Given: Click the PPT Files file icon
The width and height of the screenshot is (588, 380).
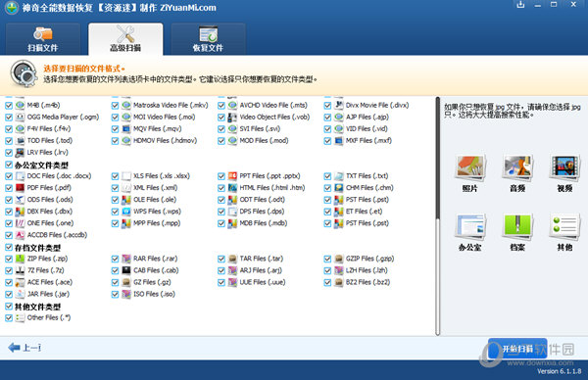Looking at the screenshot, I should tap(232, 176).
